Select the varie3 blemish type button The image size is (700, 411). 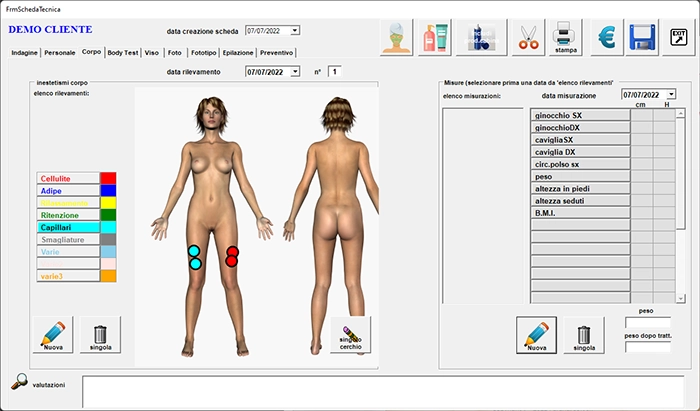[x=68, y=276]
